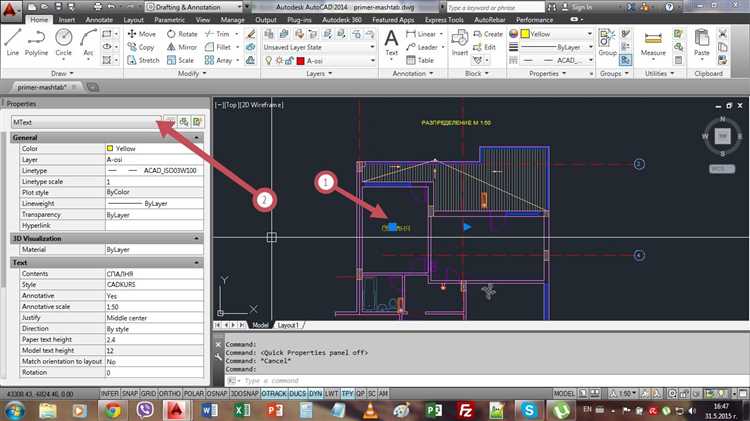Screen dimensions: 750x421
Task: Collapse the 3D Visualization section
Action: (197, 238)
